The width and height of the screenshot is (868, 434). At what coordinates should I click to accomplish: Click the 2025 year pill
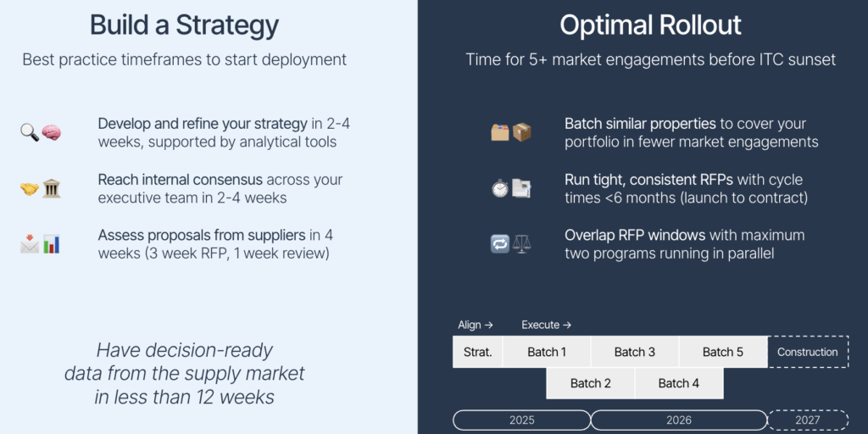click(522, 420)
